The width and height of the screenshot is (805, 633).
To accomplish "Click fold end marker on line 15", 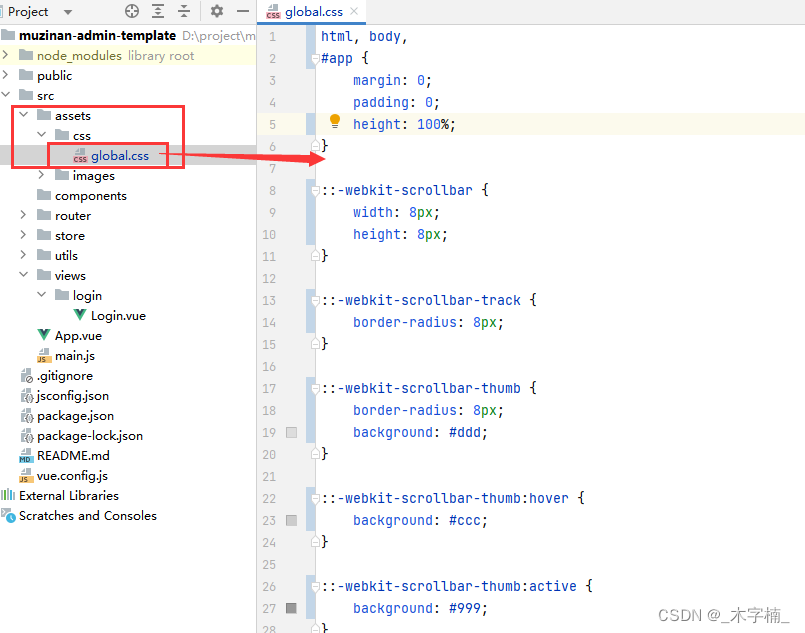I will pyautogui.click(x=316, y=344).
